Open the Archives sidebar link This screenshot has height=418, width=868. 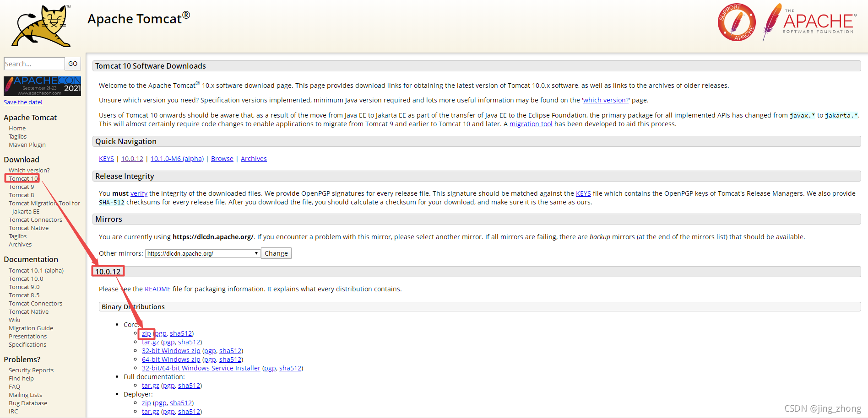20,245
